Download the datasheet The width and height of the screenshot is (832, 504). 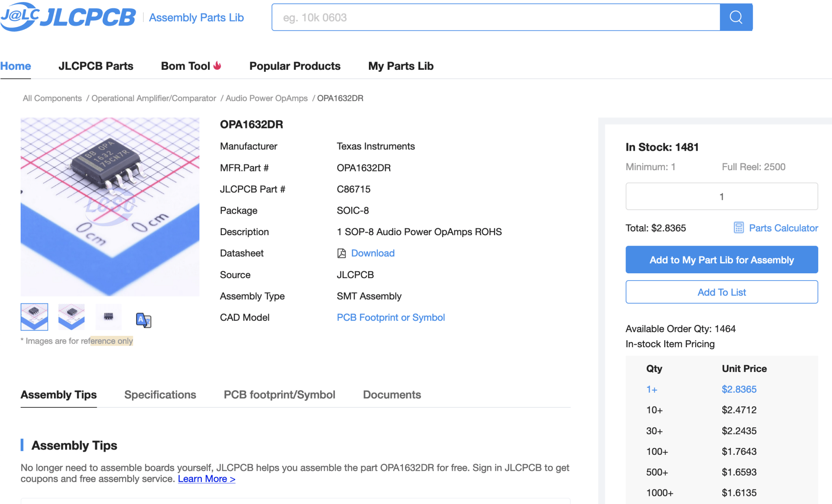point(373,253)
